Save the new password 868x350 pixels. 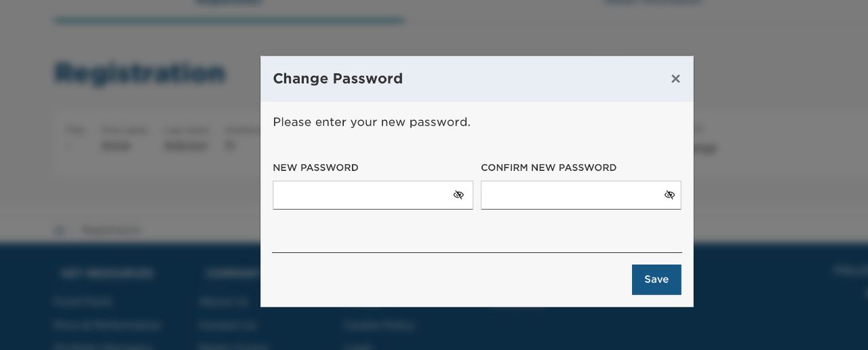tap(656, 279)
